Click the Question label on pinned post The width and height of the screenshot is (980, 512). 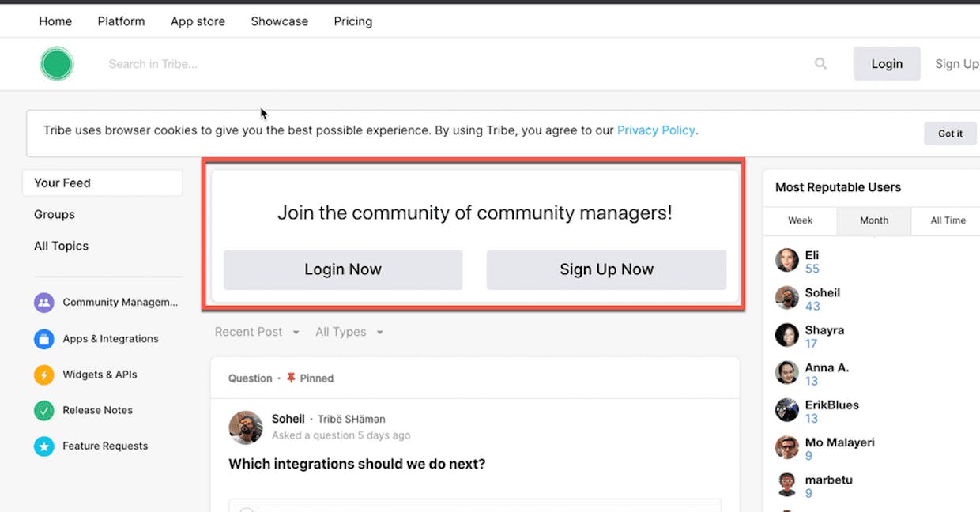click(250, 378)
